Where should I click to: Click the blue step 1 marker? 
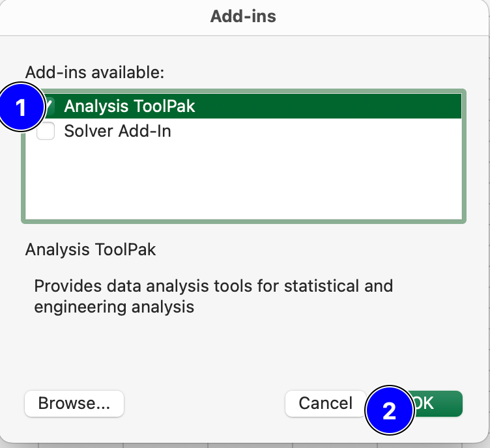click(22, 107)
